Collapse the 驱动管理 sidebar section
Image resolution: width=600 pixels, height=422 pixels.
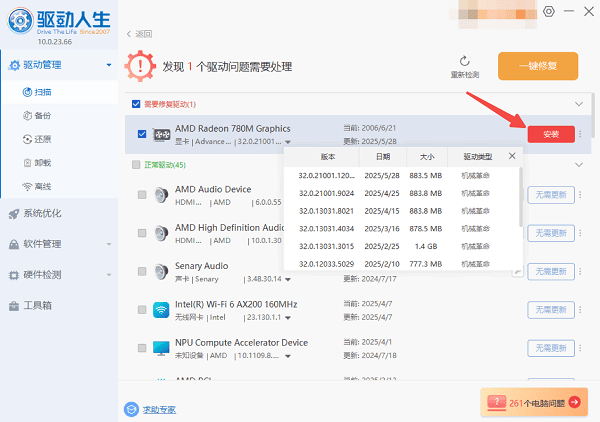(x=108, y=66)
